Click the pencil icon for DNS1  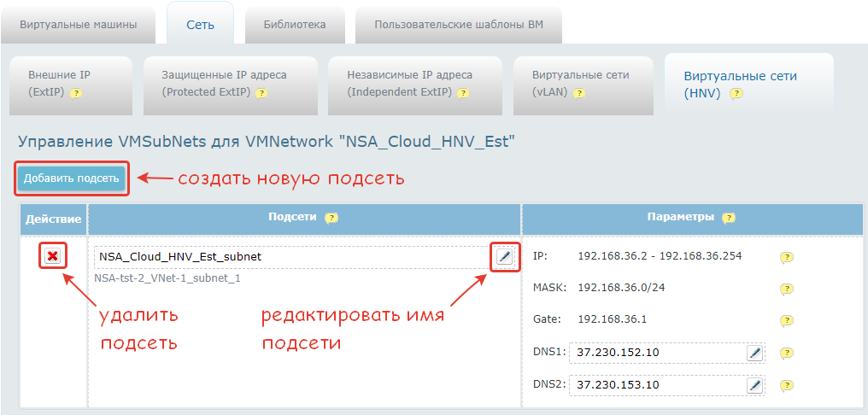[754, 353]
